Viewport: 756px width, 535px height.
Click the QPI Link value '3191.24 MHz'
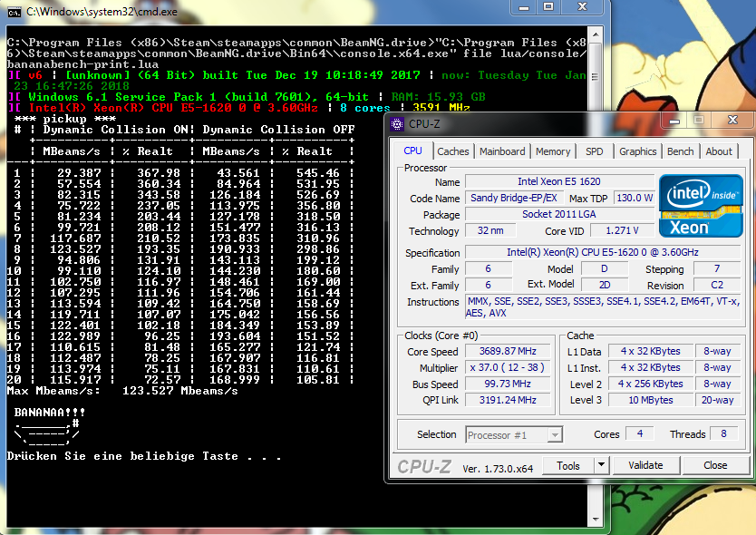pyautogui.click(x=508, y=400)
